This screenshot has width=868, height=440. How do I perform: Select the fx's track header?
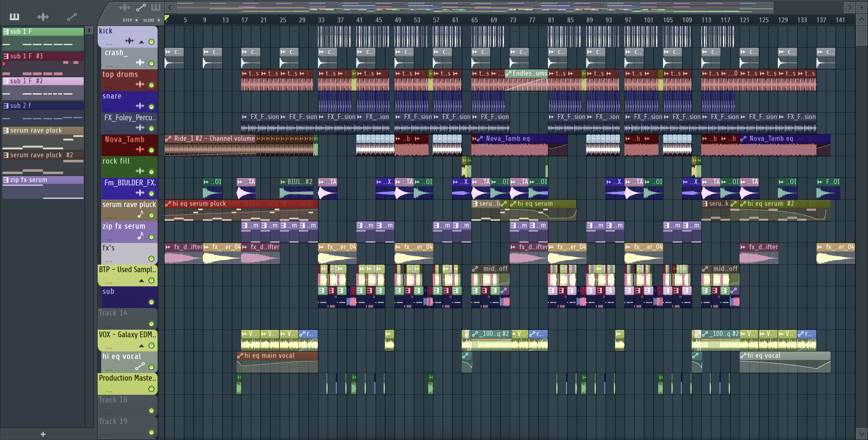(129, 254)
